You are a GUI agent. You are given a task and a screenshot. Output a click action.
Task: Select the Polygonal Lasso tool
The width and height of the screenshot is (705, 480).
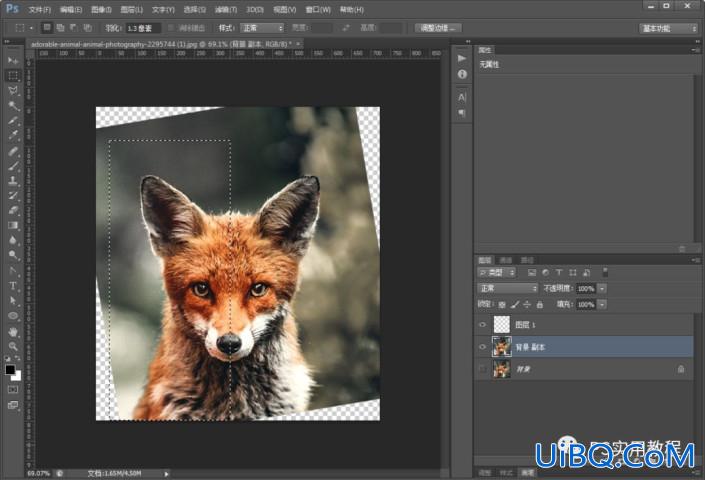coord(13,90)
